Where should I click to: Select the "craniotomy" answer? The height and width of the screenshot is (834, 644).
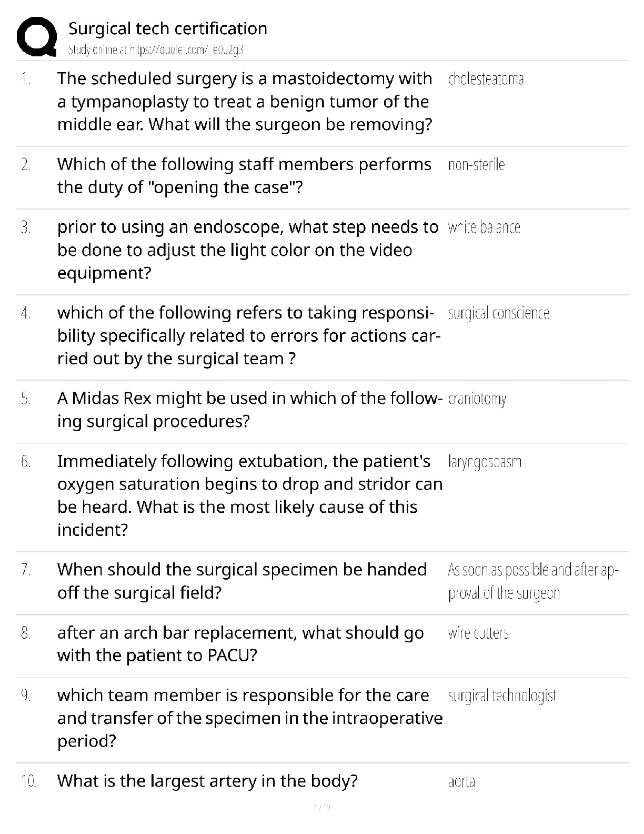tap(477, 399)
